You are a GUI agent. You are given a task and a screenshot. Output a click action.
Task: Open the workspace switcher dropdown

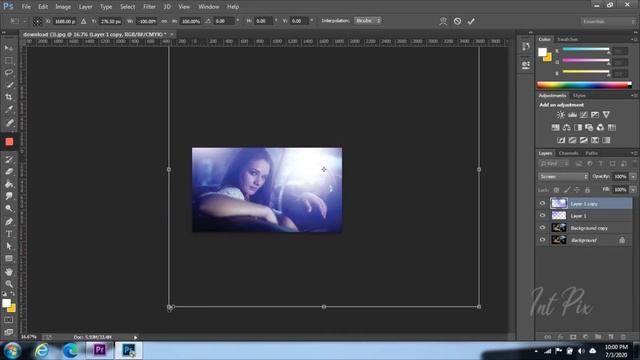[x=608, y=21]
